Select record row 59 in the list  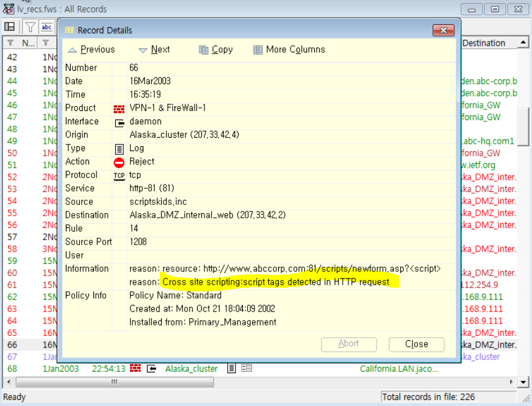point(31,261)
